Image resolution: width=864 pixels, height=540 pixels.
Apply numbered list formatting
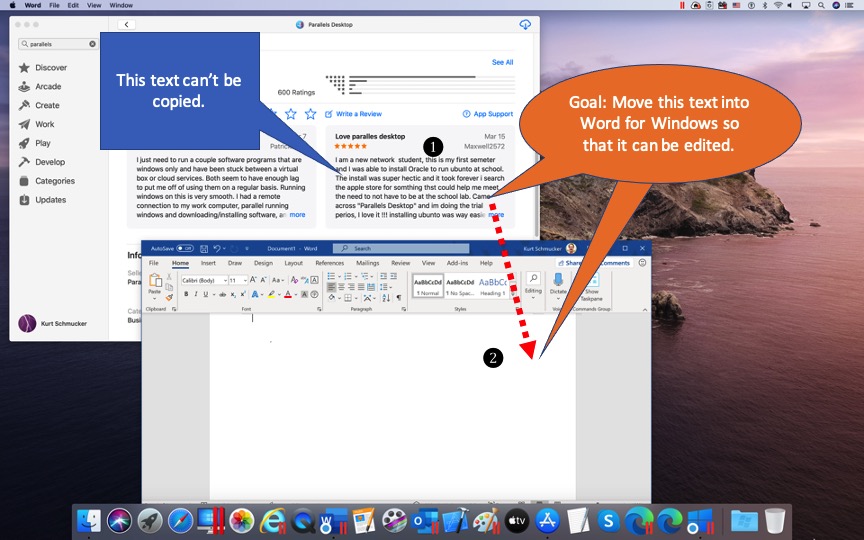coord(348,277)
